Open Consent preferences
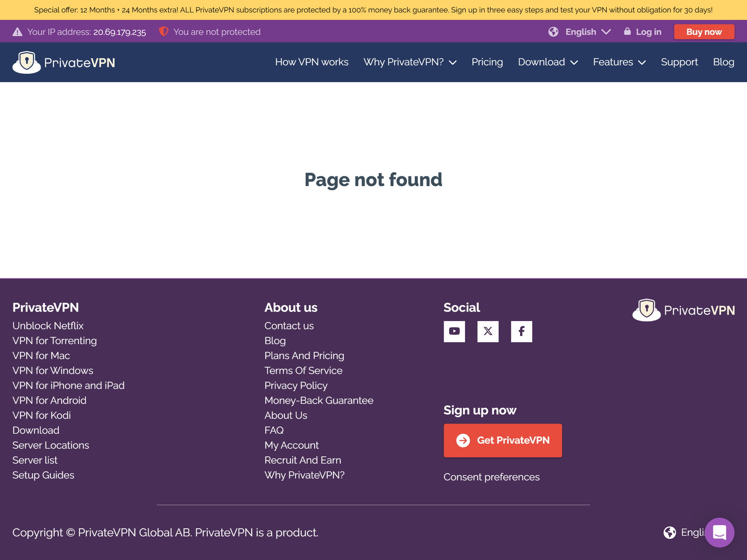 pos(492,477)
